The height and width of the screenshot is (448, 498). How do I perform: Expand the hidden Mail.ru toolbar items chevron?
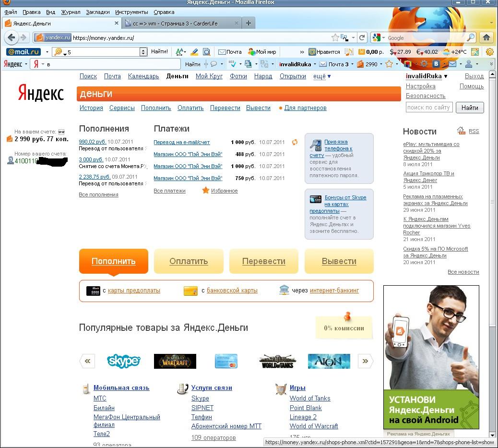(x=302, y=52)
